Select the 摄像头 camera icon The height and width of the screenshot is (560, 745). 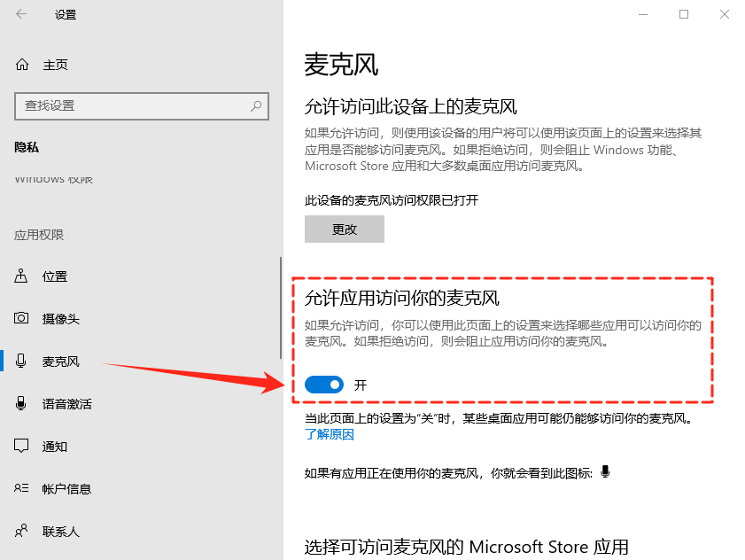21,319
